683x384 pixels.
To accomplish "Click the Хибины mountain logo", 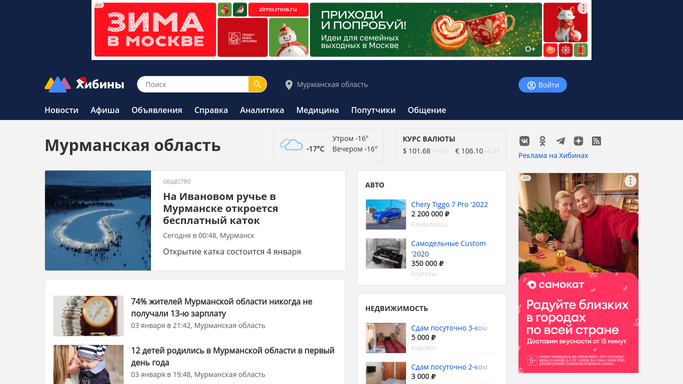I will click(x=84, y=84).
